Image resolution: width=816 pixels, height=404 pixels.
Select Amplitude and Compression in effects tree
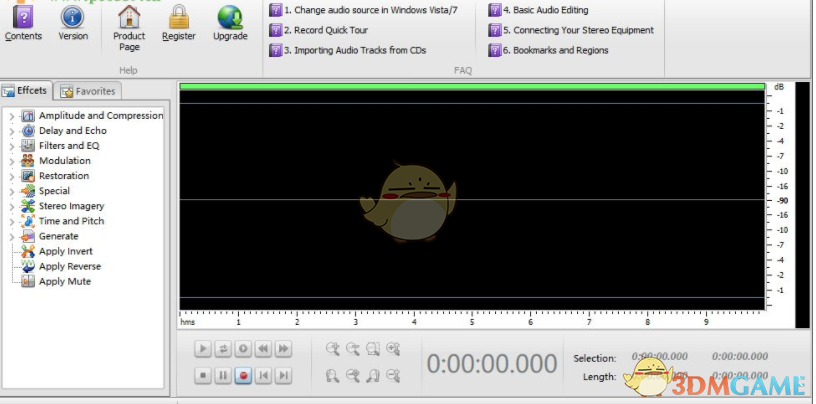click(x=101, y=116)
